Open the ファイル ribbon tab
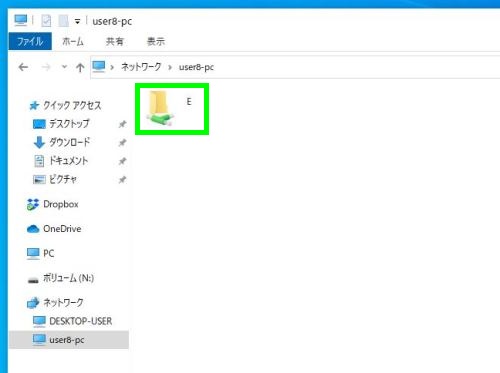500x373 pixels. pyautogui.click(x=30, y=41)
